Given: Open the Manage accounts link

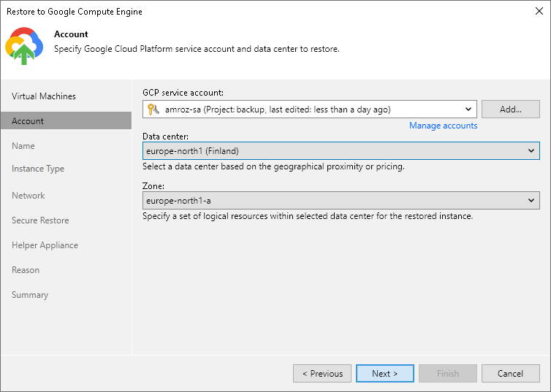Looking at the screenshot, I should 443,126.
